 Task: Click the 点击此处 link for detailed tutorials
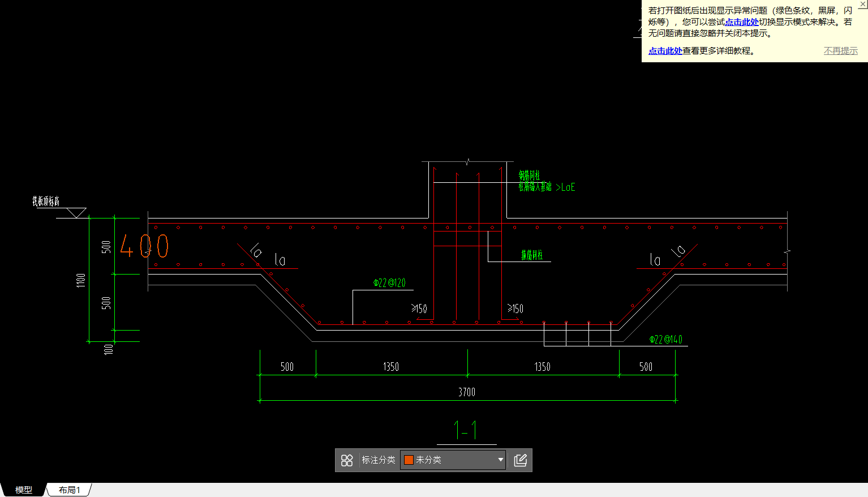point(665,51)
